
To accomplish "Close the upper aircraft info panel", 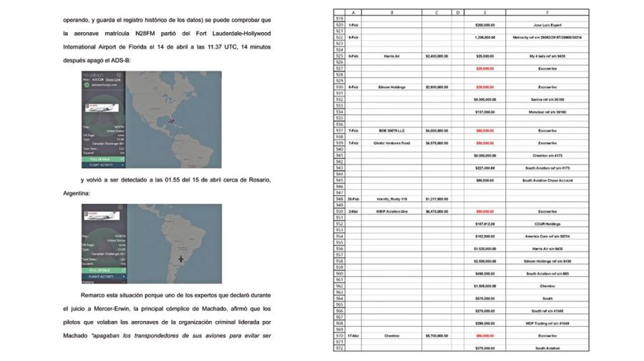I will [x=119, y=74].
